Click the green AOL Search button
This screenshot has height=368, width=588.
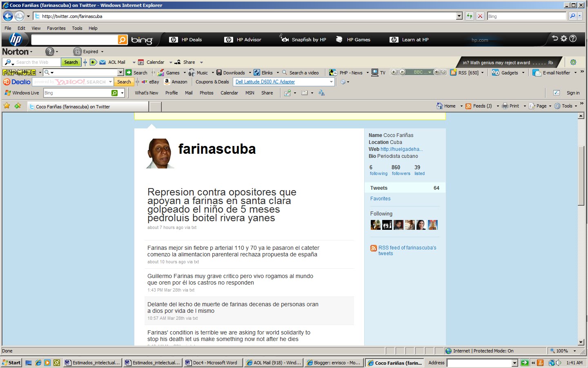71,62
